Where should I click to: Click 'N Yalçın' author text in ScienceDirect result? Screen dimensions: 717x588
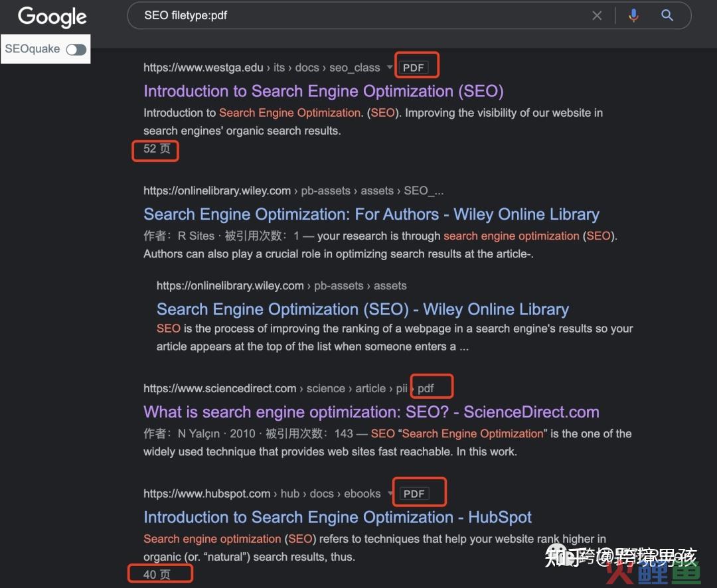(199, 433)
